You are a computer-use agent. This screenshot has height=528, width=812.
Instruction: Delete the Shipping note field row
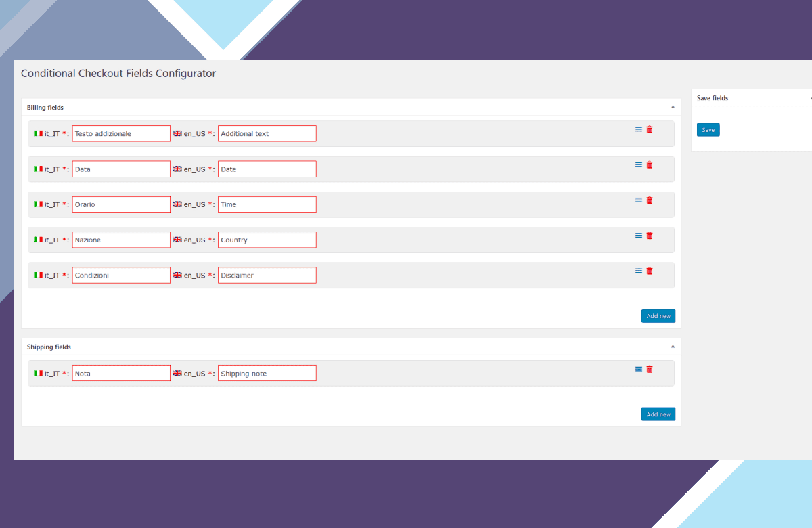pos(650,369)
